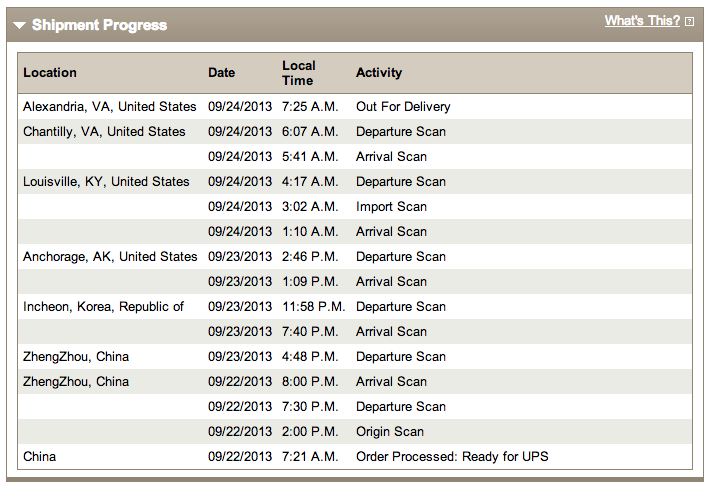714x493 pixels.
Task: Select the Chantilly, VA location cell
Action: coord(104,132)
